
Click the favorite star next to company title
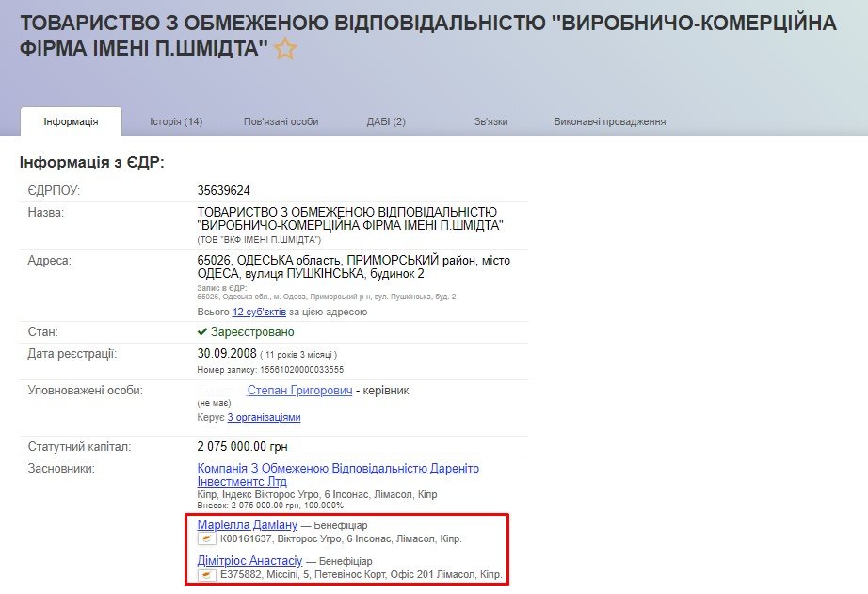pos(285,49)
